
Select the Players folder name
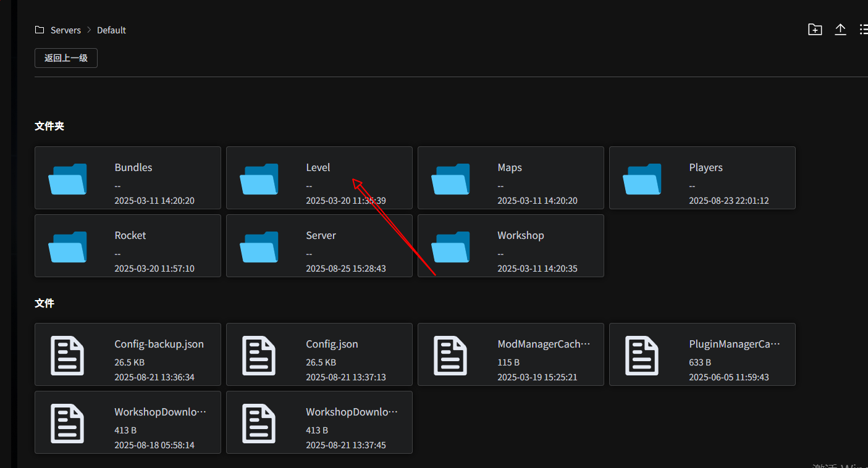[x=706, y=167]
